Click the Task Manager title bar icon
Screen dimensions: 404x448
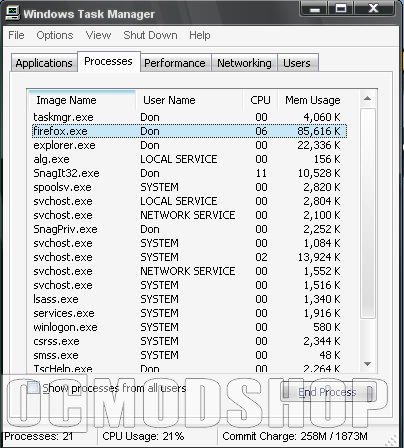click(12, 13)
